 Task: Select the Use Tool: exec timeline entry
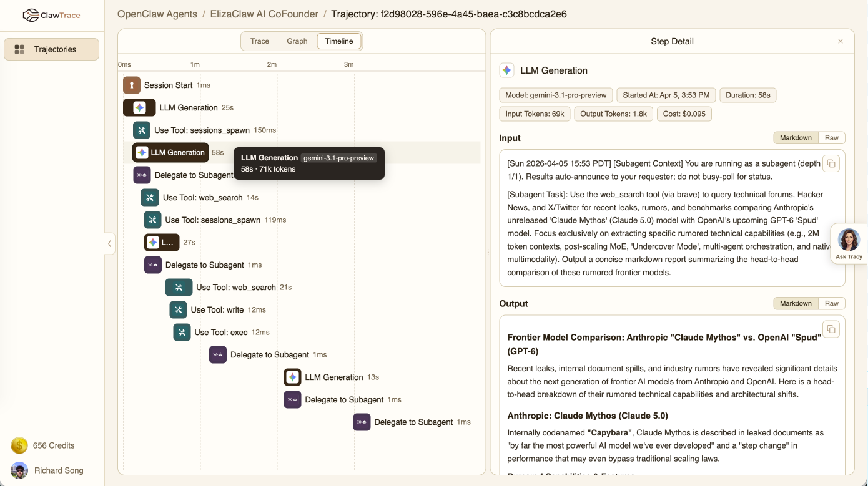(212, 332)
